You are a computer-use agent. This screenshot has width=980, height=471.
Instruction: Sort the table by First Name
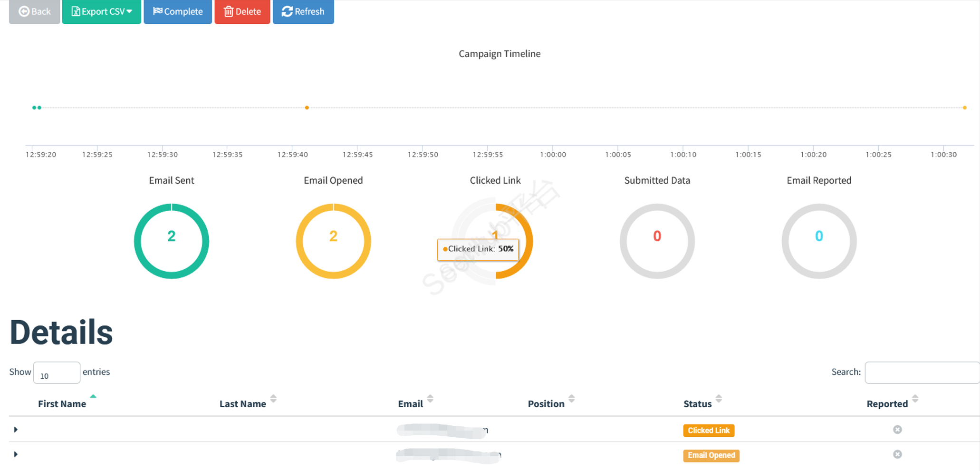[62, 403]
